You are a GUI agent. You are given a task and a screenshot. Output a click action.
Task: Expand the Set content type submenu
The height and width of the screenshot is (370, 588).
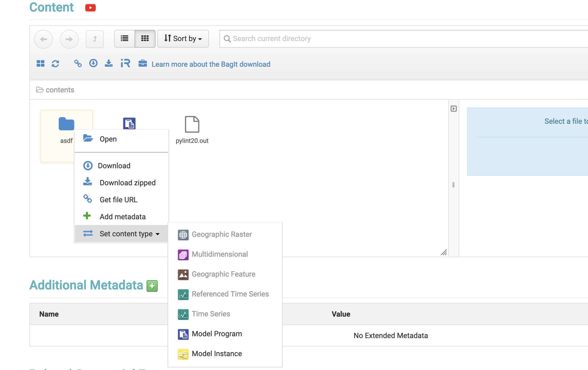[x=126, y=234]
